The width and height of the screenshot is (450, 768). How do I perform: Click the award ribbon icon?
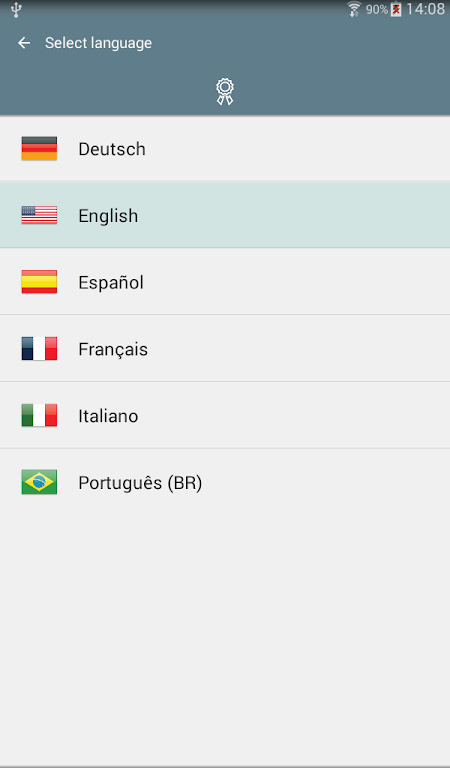tap(225, 92)
